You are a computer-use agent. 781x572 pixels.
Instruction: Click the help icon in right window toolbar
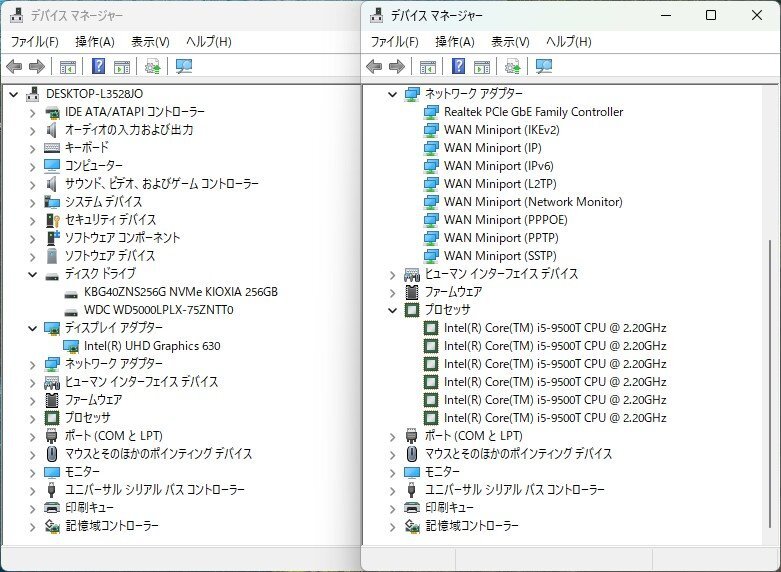click(458, 66)
